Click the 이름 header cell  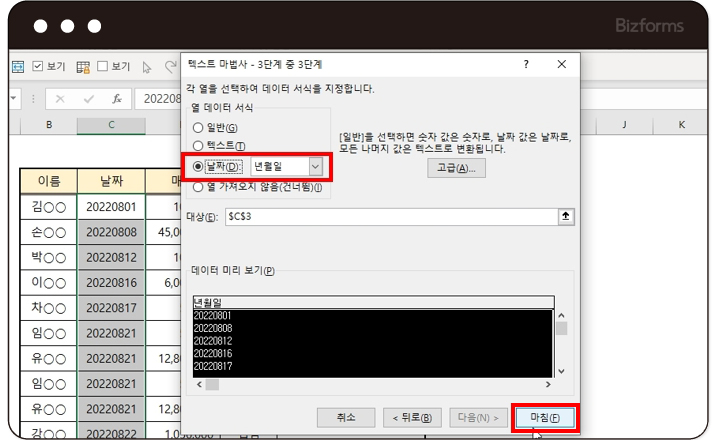[49, 181]
